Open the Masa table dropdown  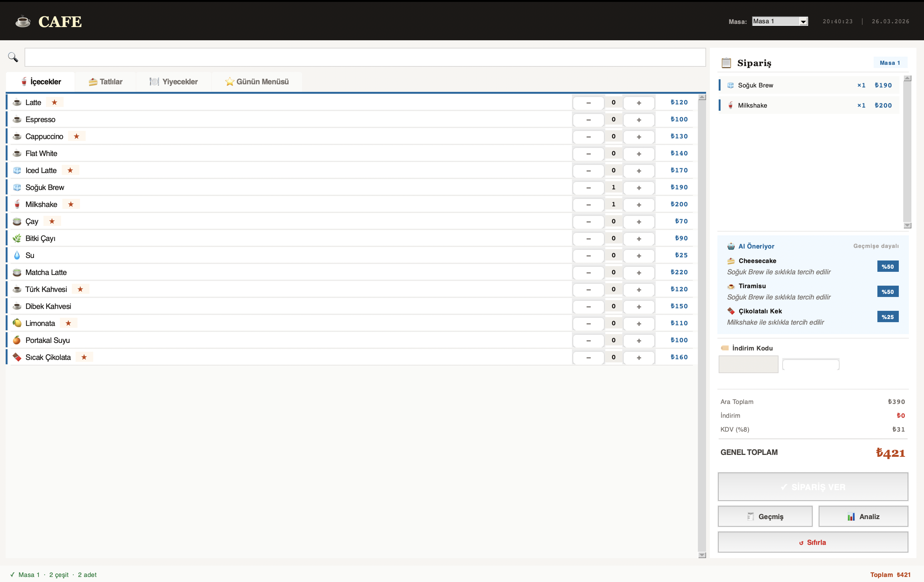(780, 21)
